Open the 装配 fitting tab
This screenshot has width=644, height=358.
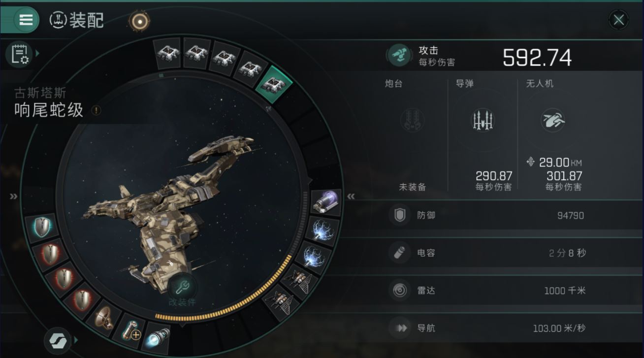point(77,20)
